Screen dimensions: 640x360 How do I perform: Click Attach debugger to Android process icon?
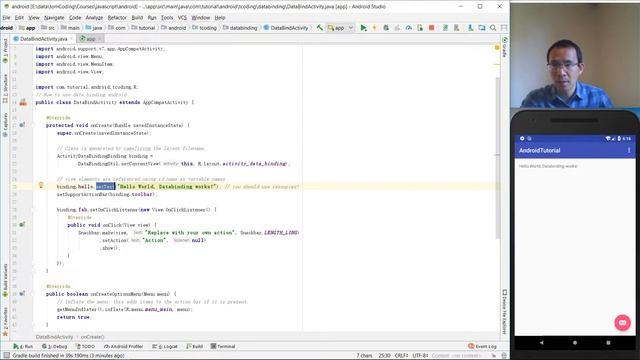pos(420,28)
